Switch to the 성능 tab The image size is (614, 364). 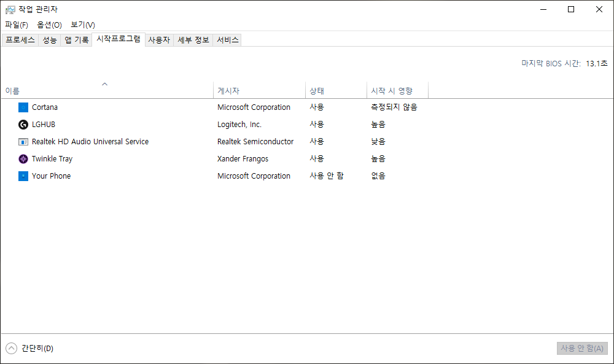[x=49, y=40]
